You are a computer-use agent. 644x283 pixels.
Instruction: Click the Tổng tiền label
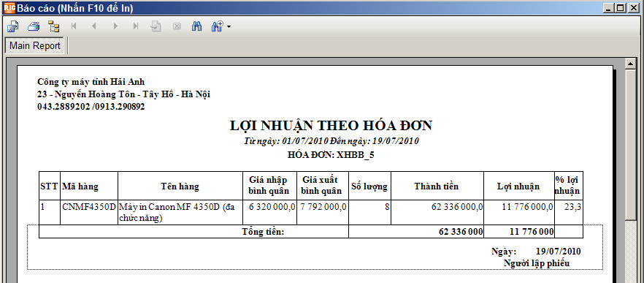[x=264, y=232]
